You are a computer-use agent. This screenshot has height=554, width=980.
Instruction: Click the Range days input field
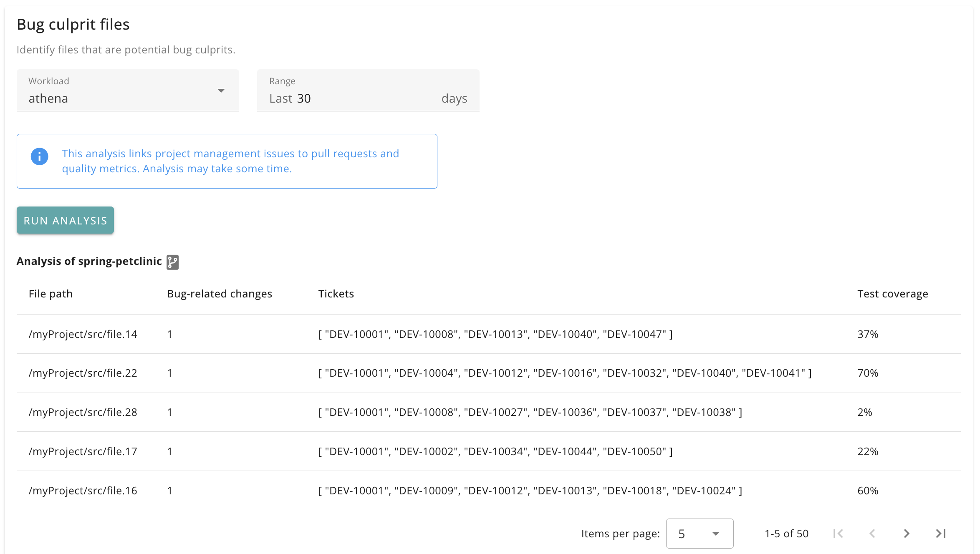(x=368, y=91)
